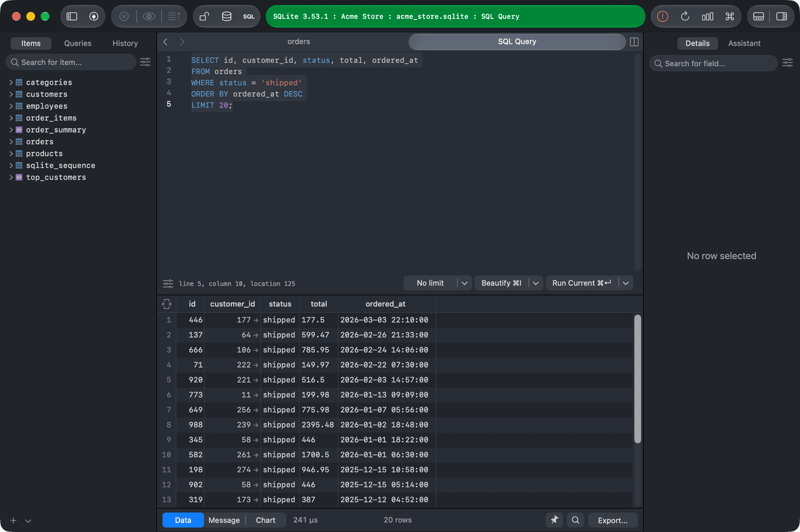Open the Run Current options dropdown arrow

click(625, 283)
